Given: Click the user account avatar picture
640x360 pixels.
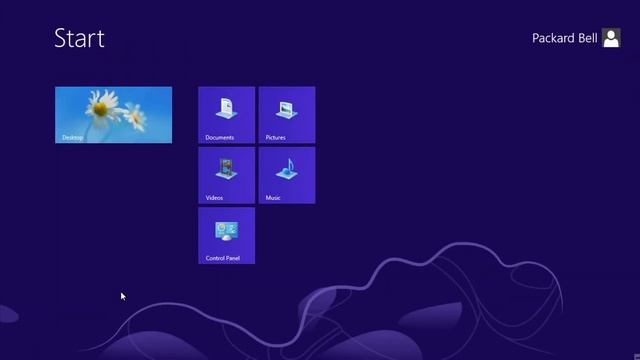Looking at the screenshot, I should [x=611, y=38].
